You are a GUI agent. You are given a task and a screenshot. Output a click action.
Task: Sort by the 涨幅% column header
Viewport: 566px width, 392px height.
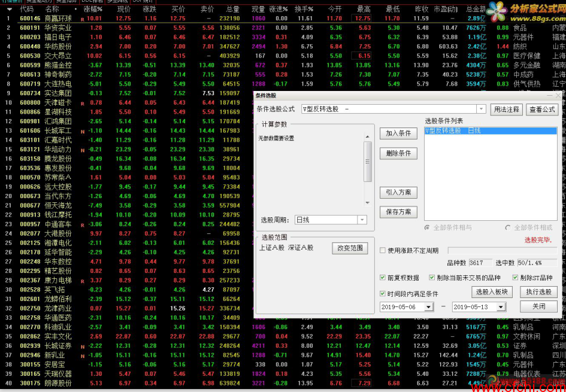[x=93, y=9]
